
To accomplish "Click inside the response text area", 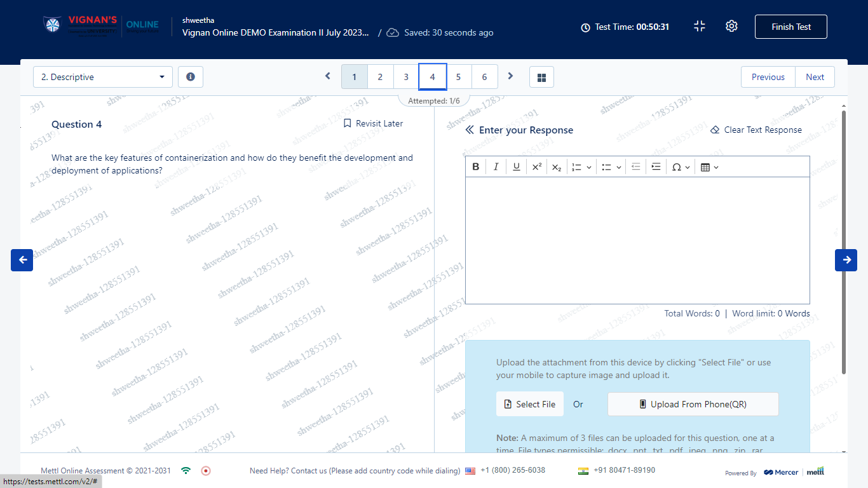I will tap(637, 240).
